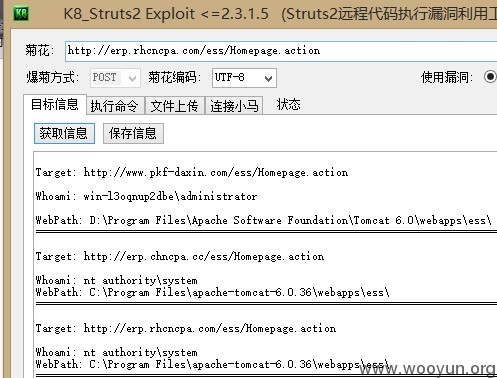This screenshot has height=378, width=497.
Task: Open the POST method dropdown
Action: 115,78
